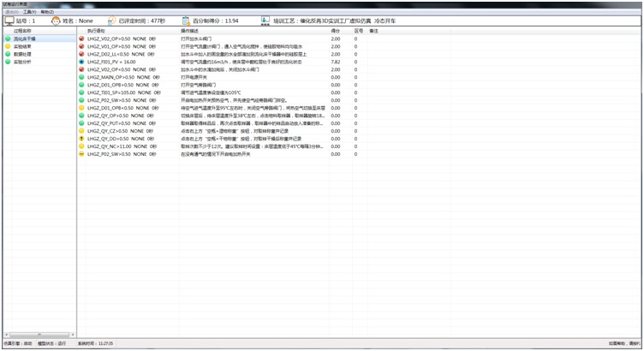
Task: Click the 得分 column header
Action: [335, 31]
